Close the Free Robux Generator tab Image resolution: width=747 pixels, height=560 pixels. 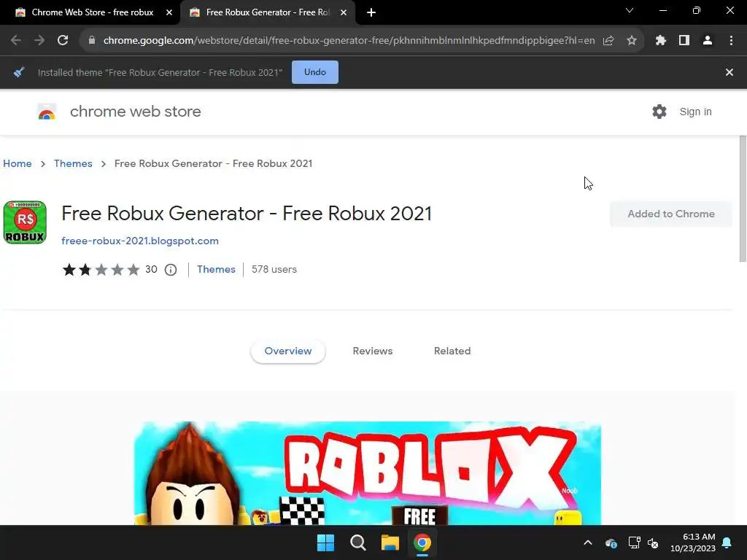point(344,12)
